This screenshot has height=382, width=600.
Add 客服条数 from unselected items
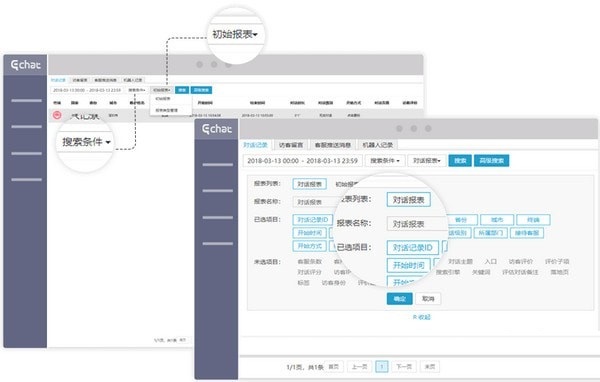coord(310,261)
